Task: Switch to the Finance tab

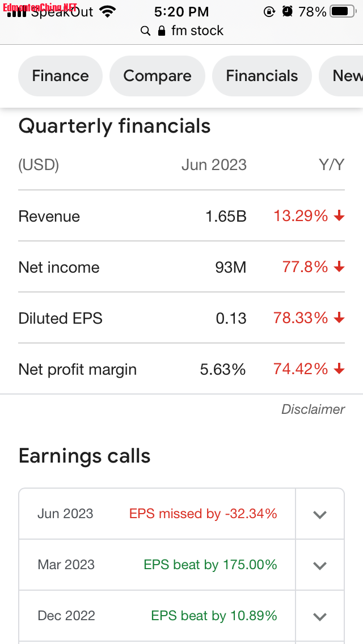Action: pos(60,76)
